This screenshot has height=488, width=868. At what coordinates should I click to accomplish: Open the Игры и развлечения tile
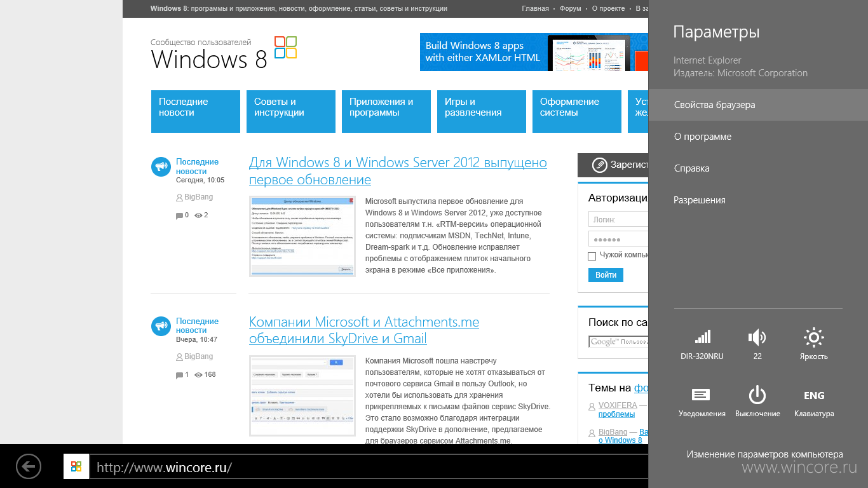pos(482,111)
